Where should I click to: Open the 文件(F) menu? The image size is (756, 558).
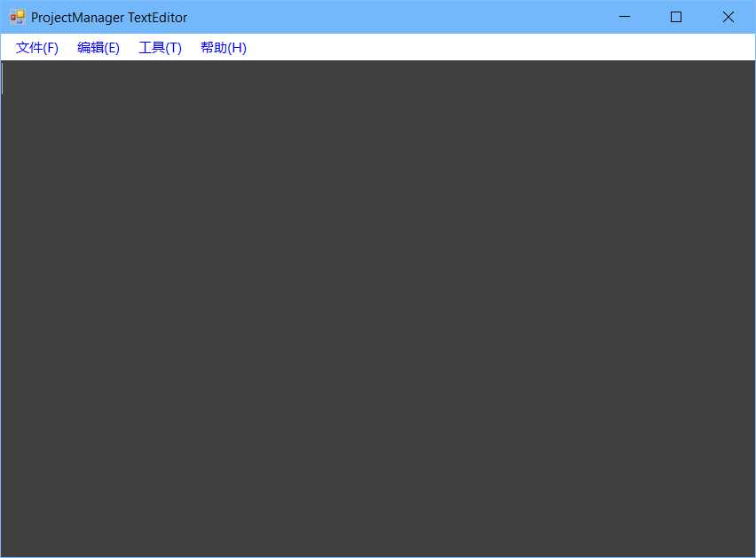37,48
